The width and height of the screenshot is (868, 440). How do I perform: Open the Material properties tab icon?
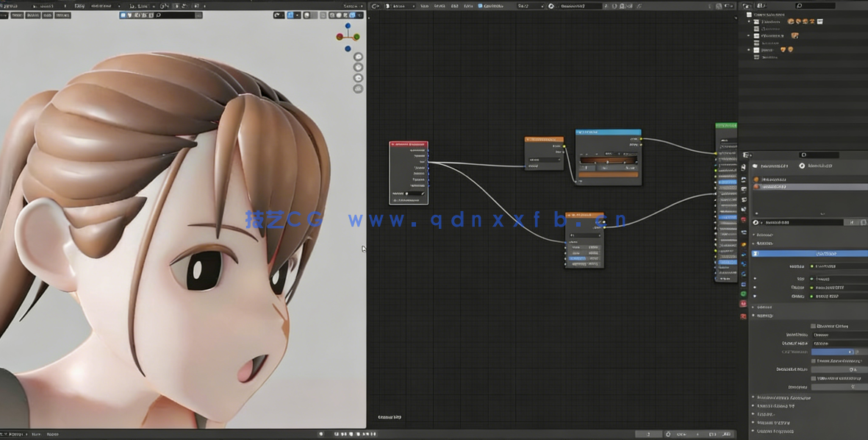point(743,304)
